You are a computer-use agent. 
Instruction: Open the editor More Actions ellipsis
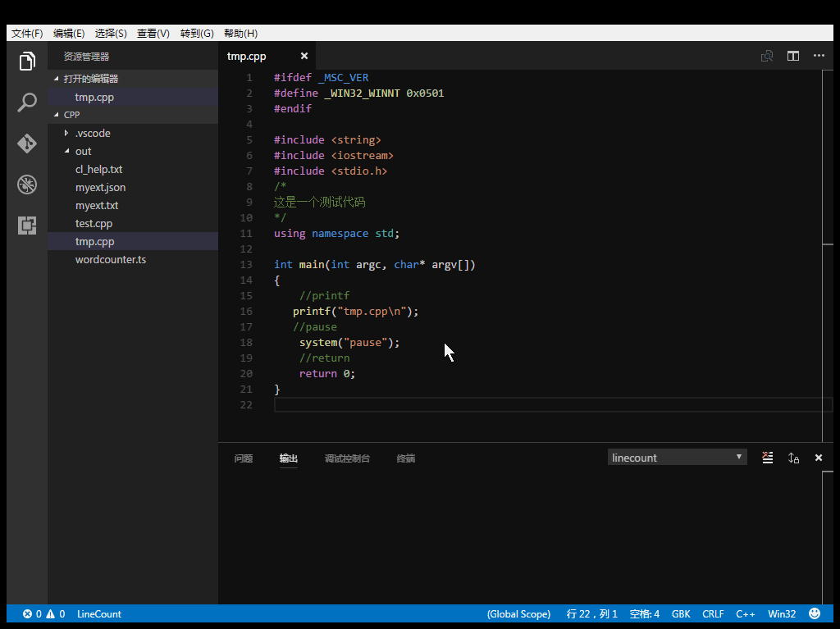tap(819, 56)
